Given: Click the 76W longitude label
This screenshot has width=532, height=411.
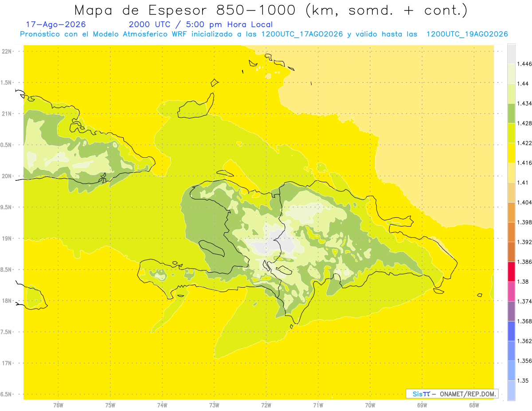Looking at the screenshot, I should (x=58, y=405).
